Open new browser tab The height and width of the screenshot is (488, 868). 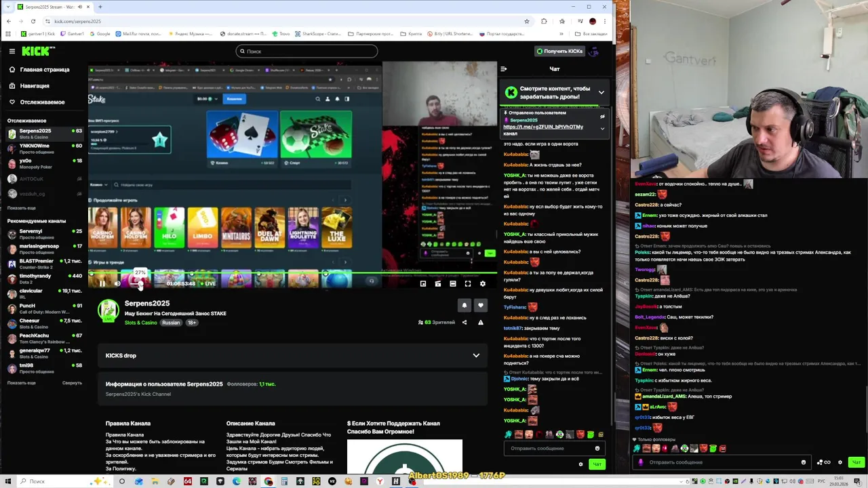[100, 7]
